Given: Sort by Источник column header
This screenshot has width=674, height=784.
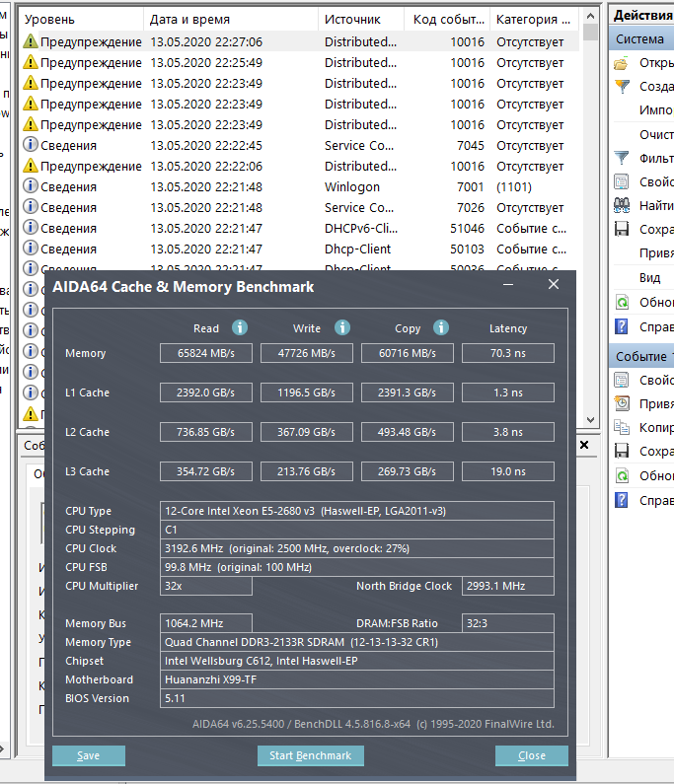Looking at the screenshot, I should (361, 20).
